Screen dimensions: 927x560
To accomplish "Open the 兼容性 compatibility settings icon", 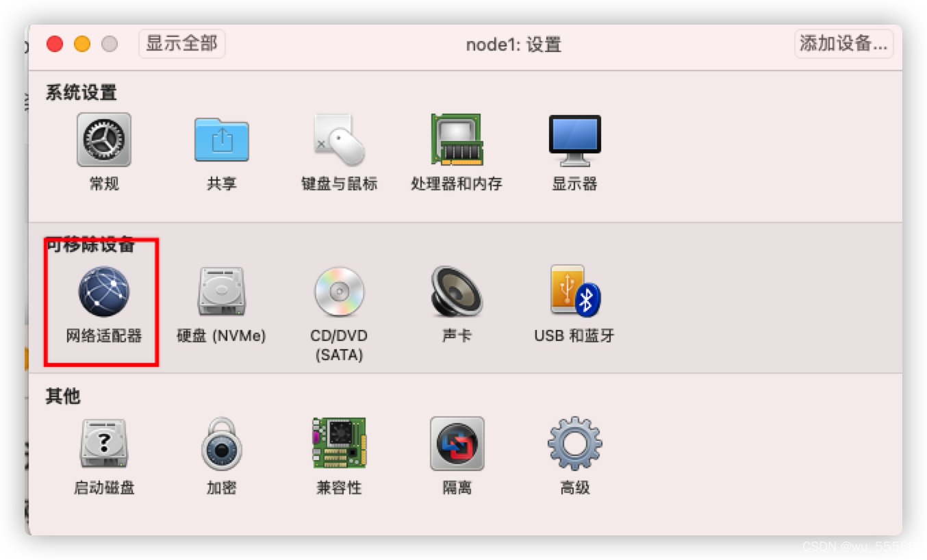I will (x=340, y=444).
